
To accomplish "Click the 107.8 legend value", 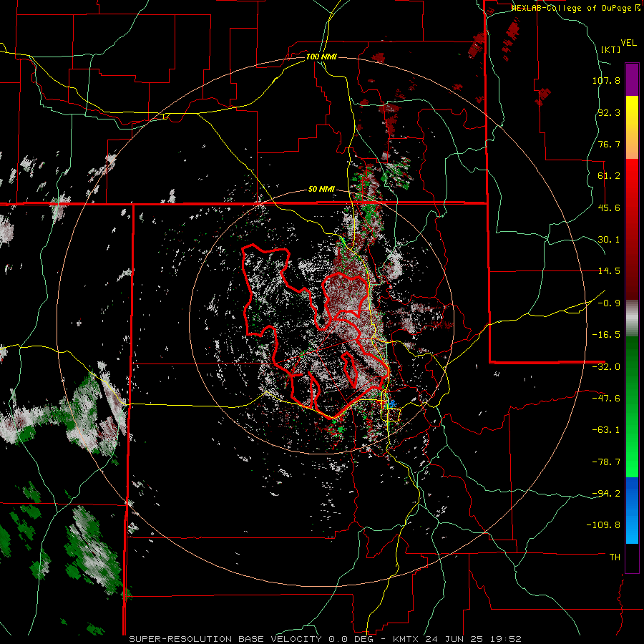I will (606, 80).
